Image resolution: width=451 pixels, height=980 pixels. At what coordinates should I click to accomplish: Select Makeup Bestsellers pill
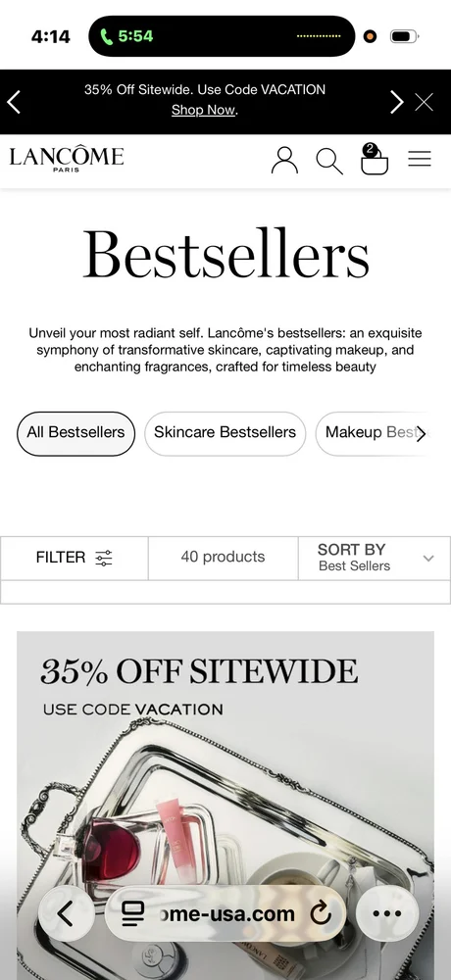pos(375,433)
